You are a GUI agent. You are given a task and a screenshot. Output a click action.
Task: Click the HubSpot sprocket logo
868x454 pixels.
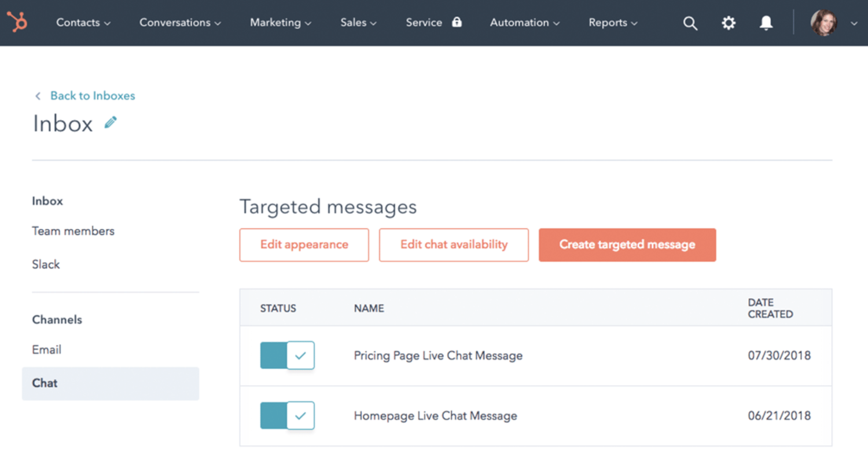pyautogui.click(x=17, y=23)
